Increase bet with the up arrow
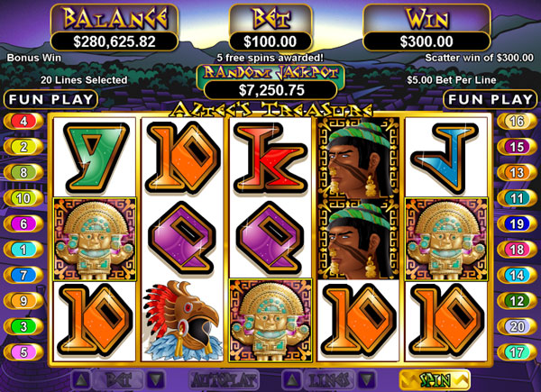541x392 pixels. [82, 380]
